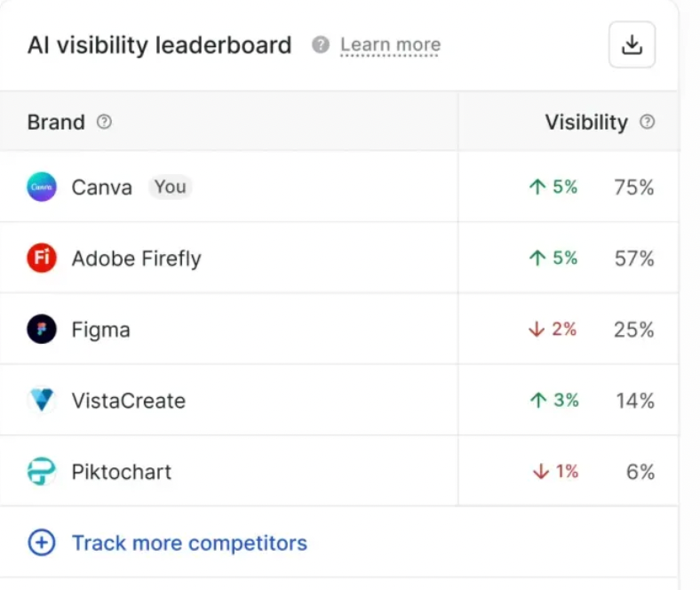Click help icon beside leaderboard title
Image resolution: width=700 pixels, height=590 pixels.
(x=320, y=44)
